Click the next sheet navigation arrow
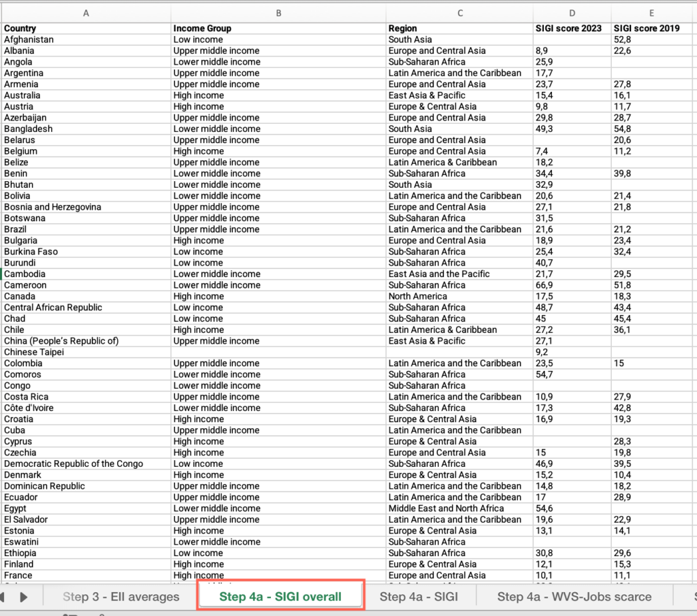697x616 pixels. click(24, 597)
